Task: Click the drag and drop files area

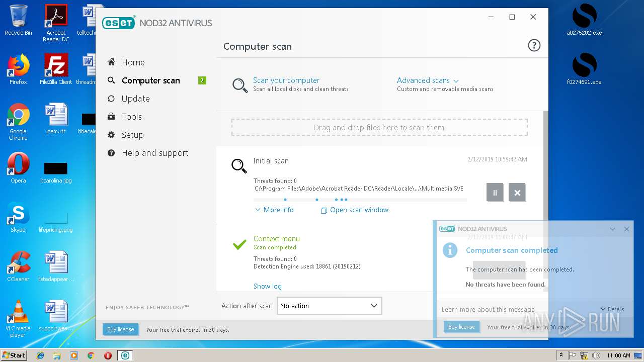Action: (379, 127)
